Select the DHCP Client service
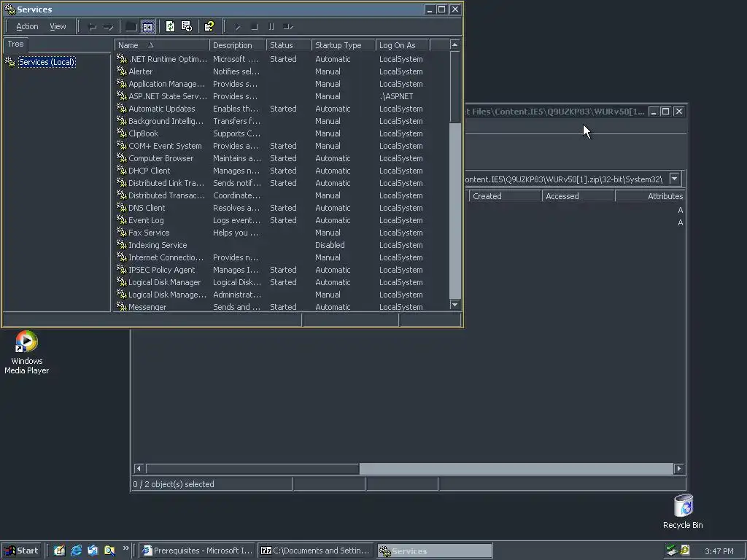Viewport: 747px width, 560px height. click(281, 171)
